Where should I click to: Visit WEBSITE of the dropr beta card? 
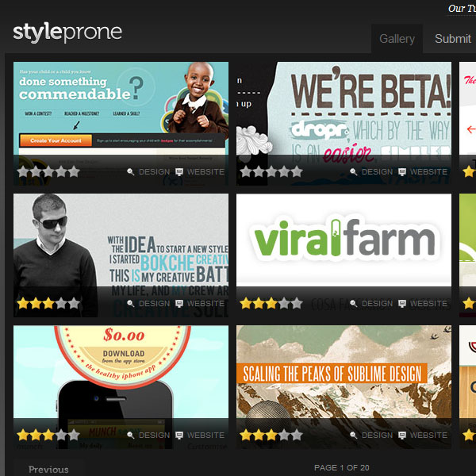(428, 172)
